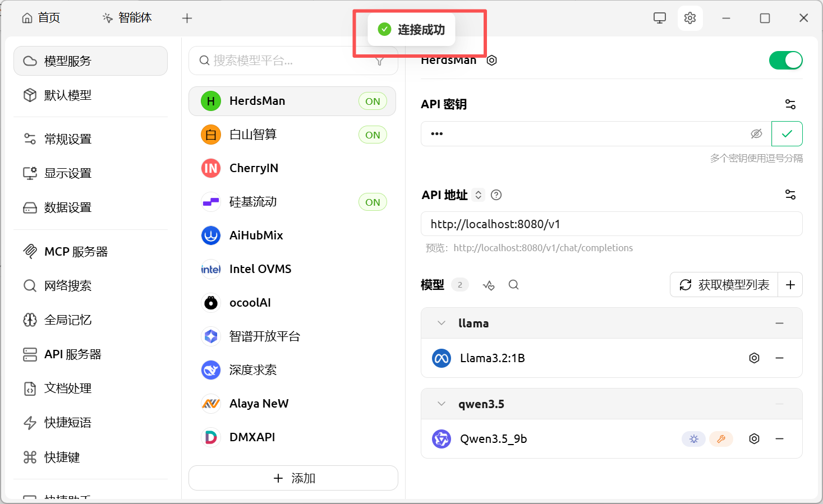This screenshot has height=504, width=823.
Task: Open the API 地址 settings sliders icon
Action: [x=790, y=195]
